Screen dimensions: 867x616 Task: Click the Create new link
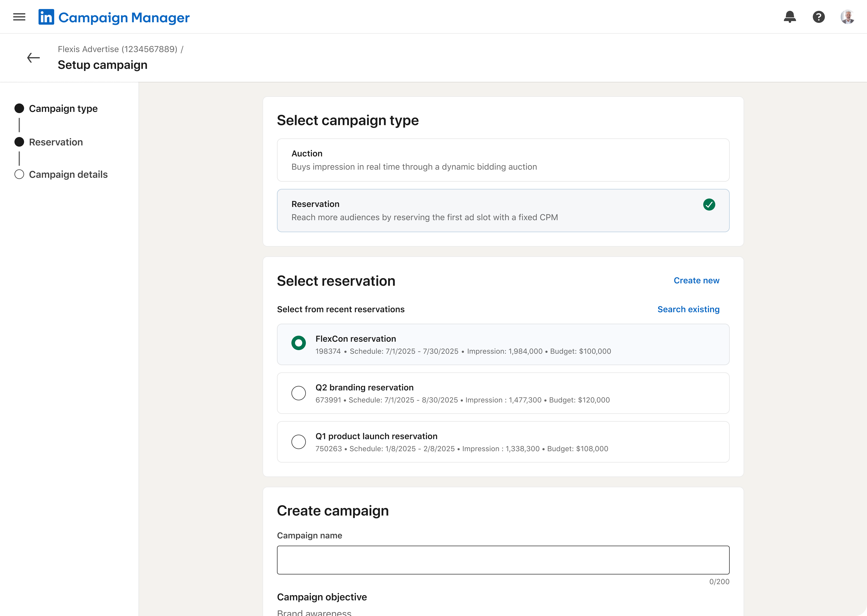tap(696, 280)
